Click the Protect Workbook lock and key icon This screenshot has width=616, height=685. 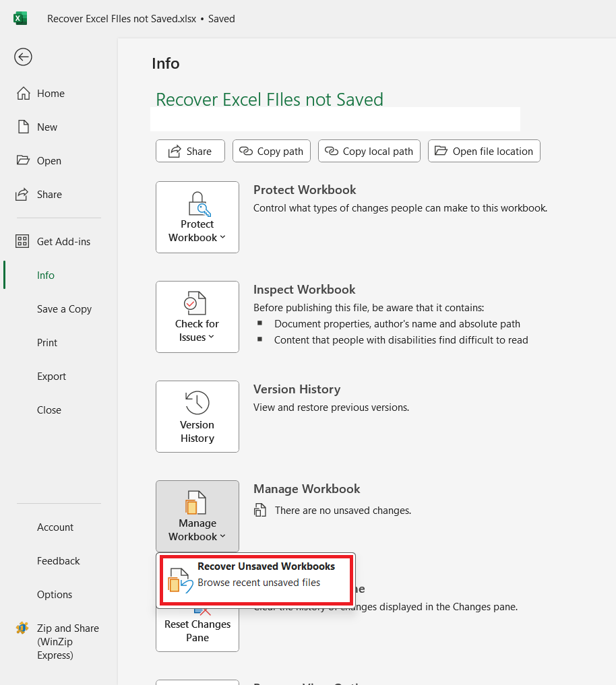(199, 204)
